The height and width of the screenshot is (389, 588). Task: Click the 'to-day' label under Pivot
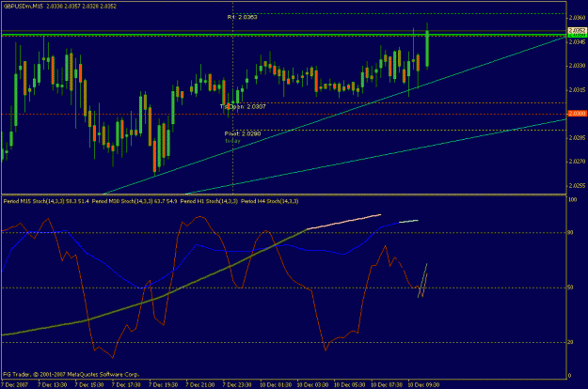(232, 141)
